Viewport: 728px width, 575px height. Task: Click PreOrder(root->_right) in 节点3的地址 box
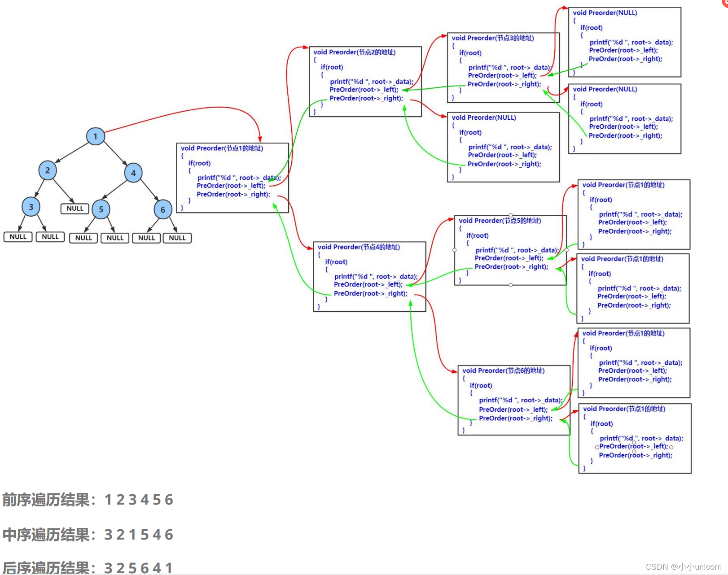point(504,84)
